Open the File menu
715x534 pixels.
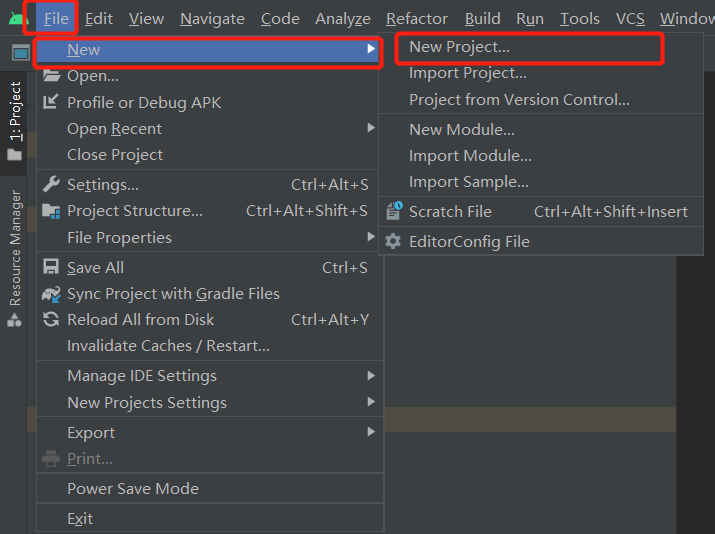(56, 19)
